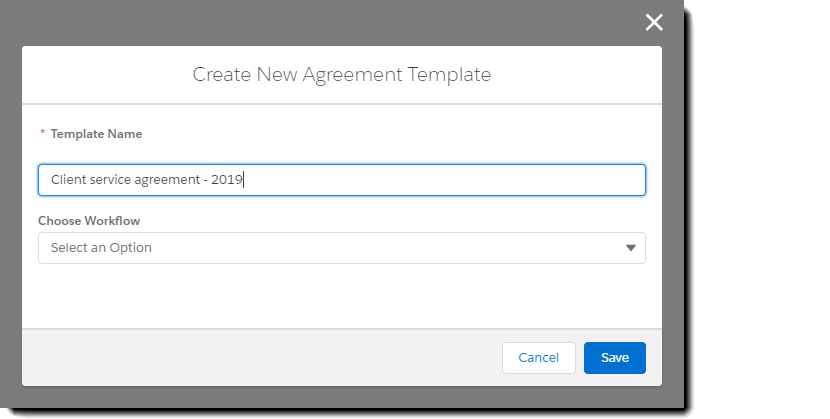Image resolution: width=830 pixels, height=419 pixels.
Task: Dismiss the modal using the white X
Action: click(654, 23)
